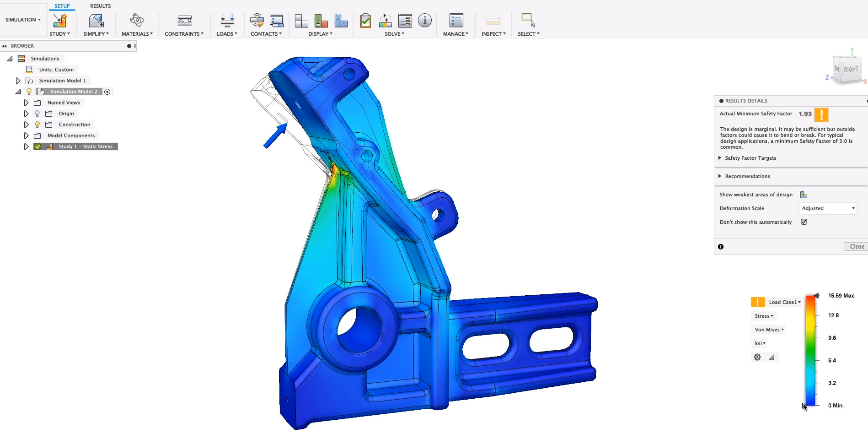Click the stress color legend bar
The width and height of the screenshot is (868, 439).
(x=810, y=351)
